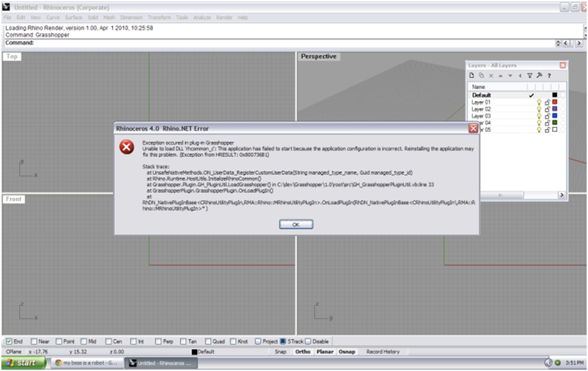Click the Layers panel help question mark

click(549, 75)
